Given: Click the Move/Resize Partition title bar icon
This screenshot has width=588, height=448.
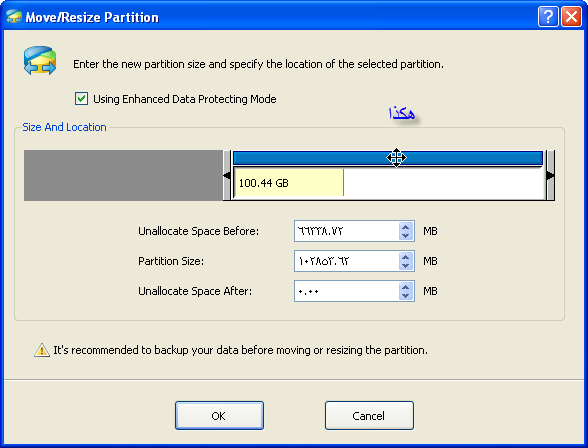Looking at the screenshot, I should click(x=14, y=17).
